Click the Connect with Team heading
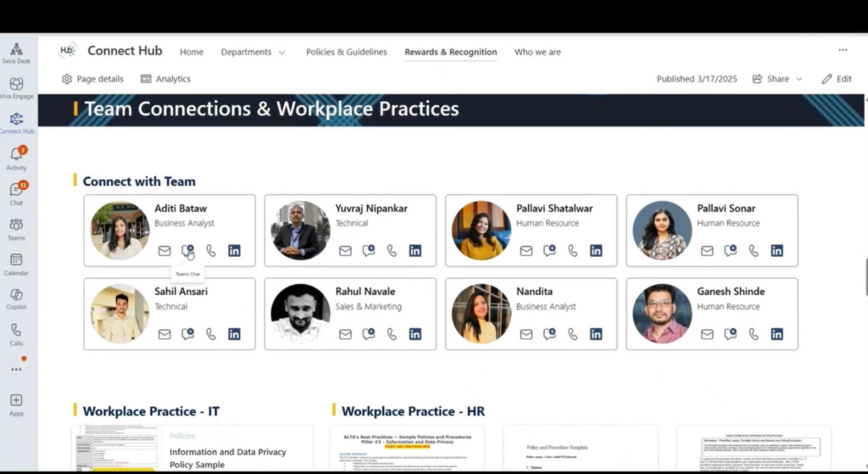The width and height of the screenshot is (868, 474). [139, 181]
